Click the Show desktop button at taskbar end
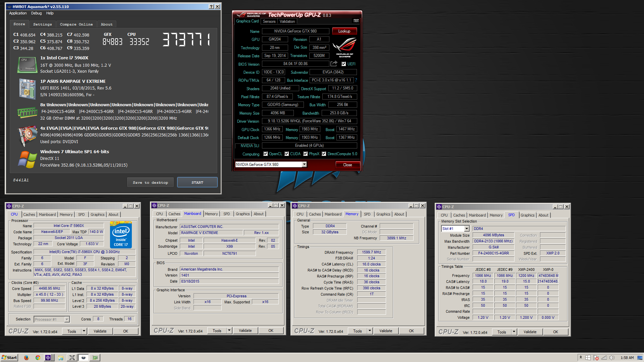The height and width of the screenshot is (362, 644). pyautogui.click(x=640, y=358)
